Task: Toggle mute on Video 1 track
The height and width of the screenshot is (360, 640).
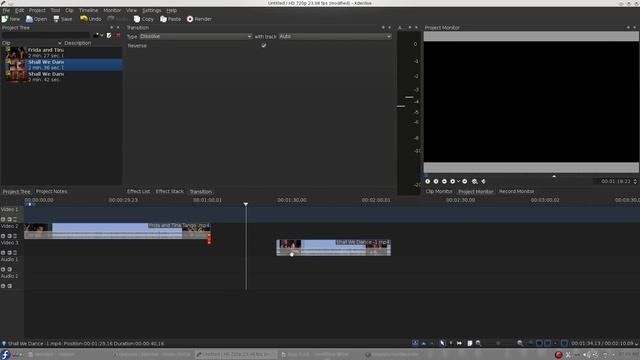Action: point(9,219)
